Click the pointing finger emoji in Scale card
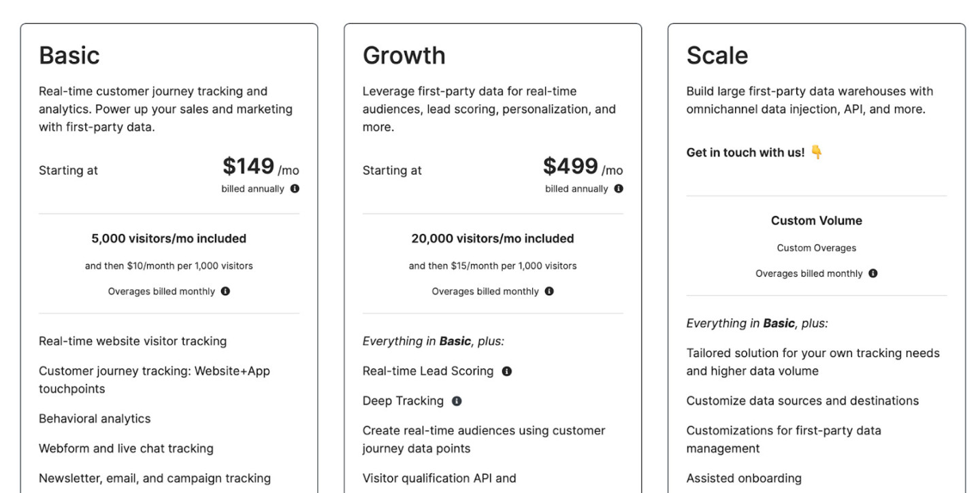Image resolution: width=980 pixels, height=493 pixels. 816,152
